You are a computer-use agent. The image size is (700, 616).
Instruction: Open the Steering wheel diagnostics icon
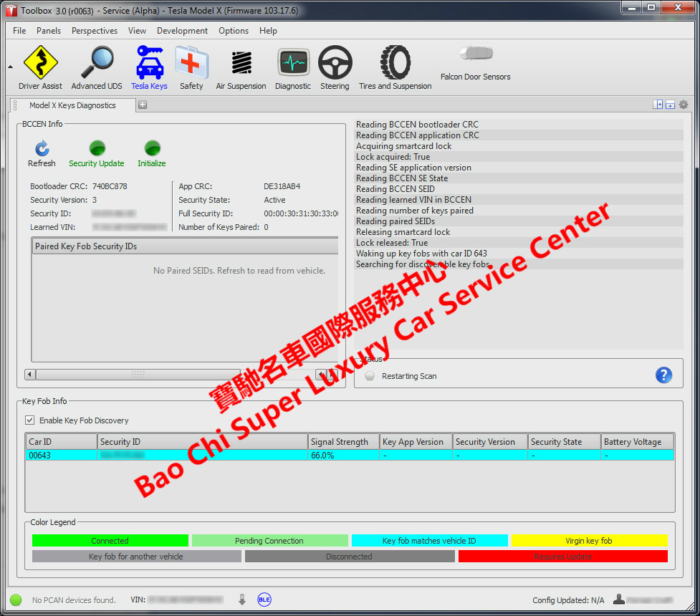(335, 67)
